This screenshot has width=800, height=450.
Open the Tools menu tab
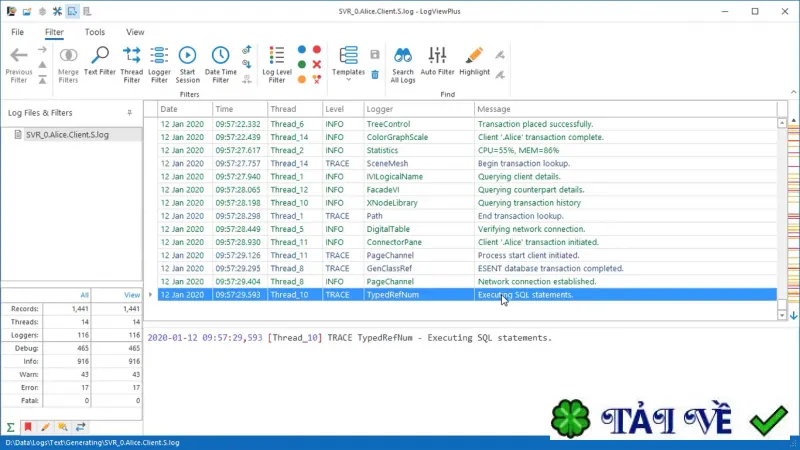pyautogui.click(x=95, y=32)
